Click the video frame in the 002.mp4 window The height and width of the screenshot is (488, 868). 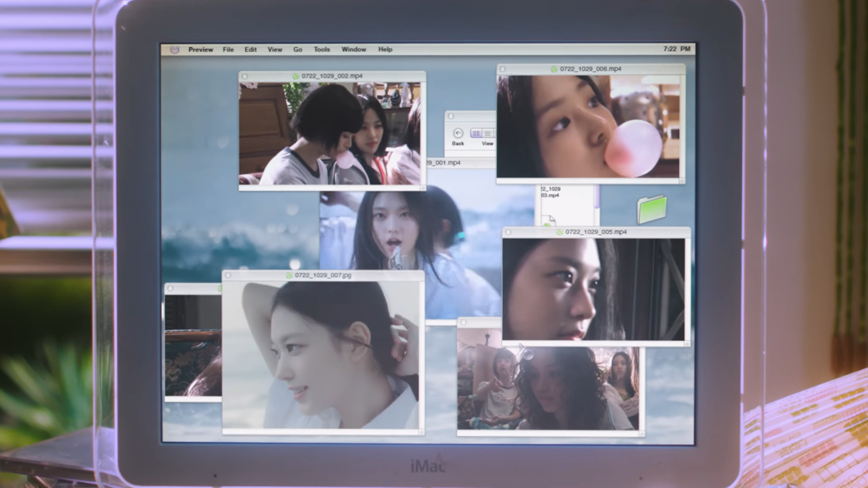coord(330,133)
